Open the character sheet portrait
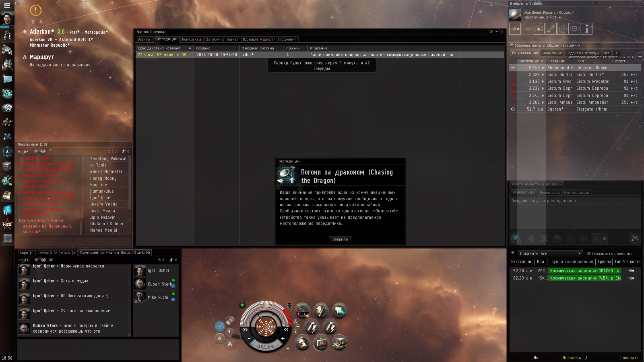 tap(7, 19)
